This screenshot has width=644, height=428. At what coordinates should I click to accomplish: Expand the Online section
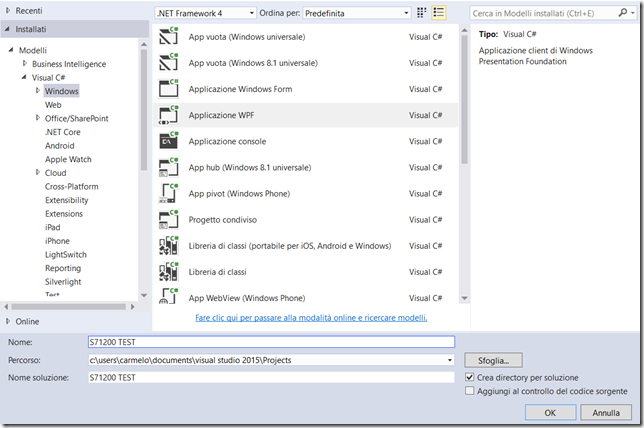click(8, 321)
